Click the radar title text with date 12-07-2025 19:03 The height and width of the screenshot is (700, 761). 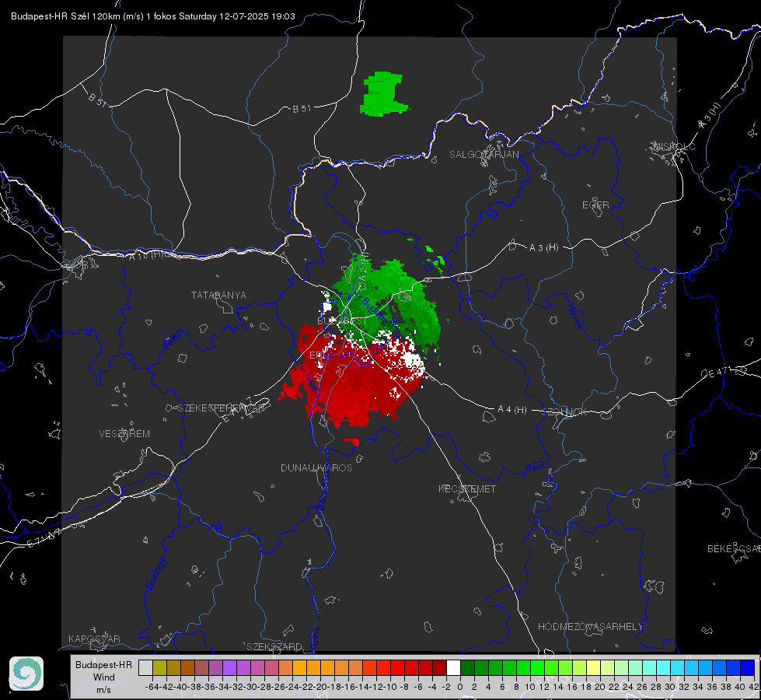[153, 16]
